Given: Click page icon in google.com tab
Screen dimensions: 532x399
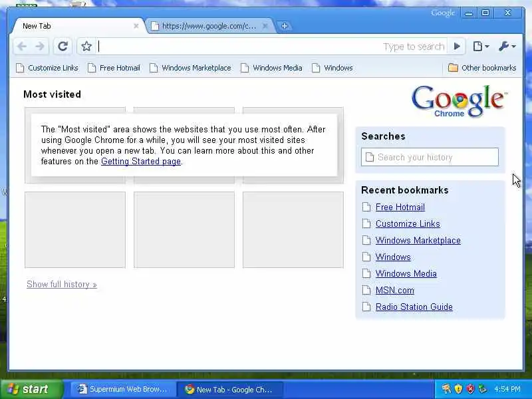Looking at the screenshot, I should click(x=155, y=26).
